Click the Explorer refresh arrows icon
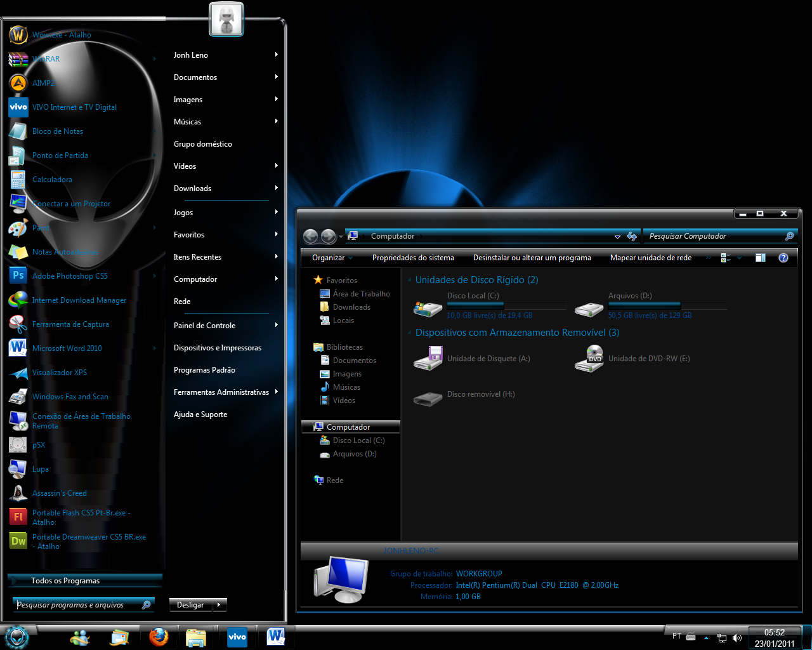This screenshot has height=650, width=812. [x=632, y=236]
